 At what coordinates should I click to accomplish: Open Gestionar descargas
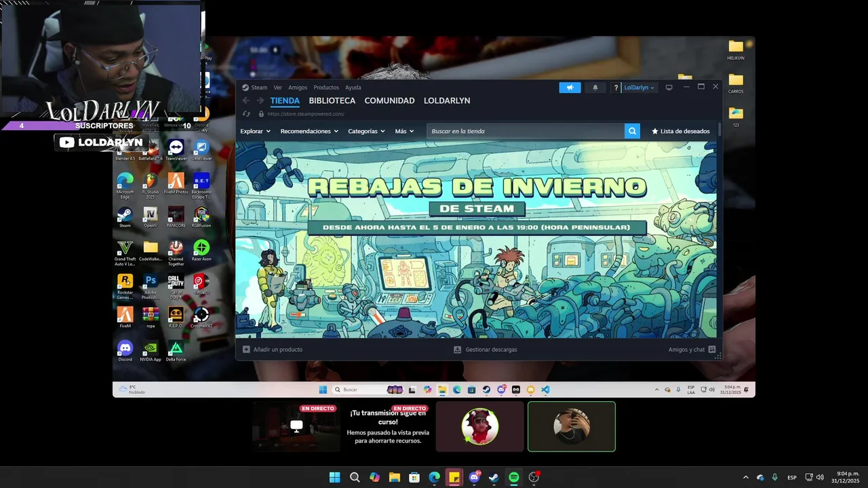(x=486, y=350)
